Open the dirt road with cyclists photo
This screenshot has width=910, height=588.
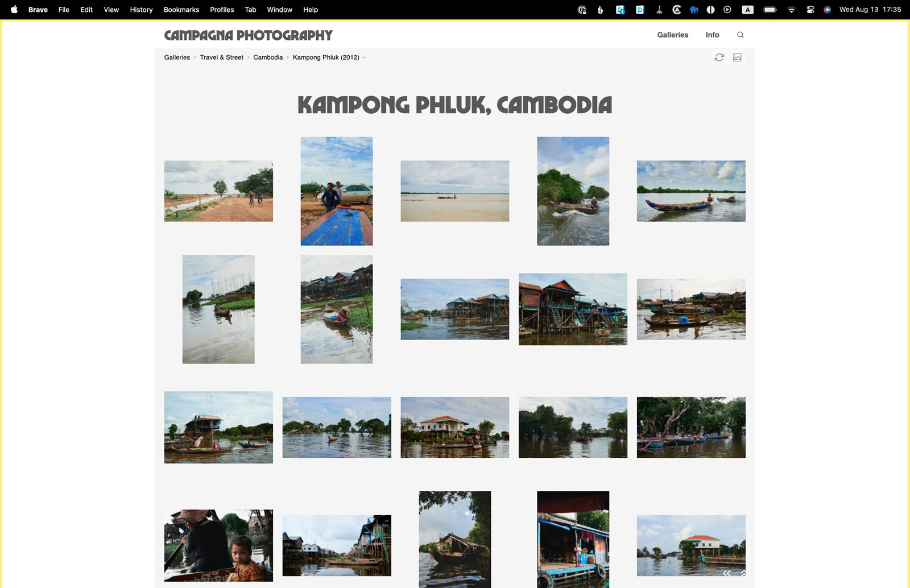(218, 191)
